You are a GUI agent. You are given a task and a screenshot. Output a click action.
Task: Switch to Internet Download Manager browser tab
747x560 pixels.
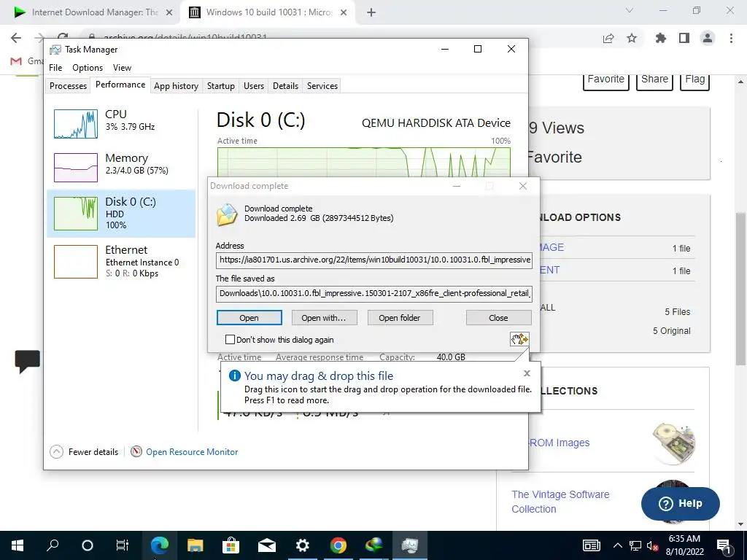[x=93, y=12]
